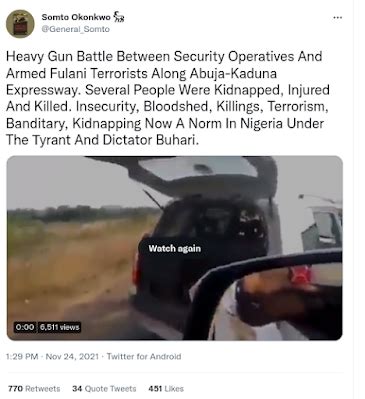Image resolution: width=365 pixels, height=399 pixels.
Task: Open the 451 Likes list
Action: coord(166,389)
